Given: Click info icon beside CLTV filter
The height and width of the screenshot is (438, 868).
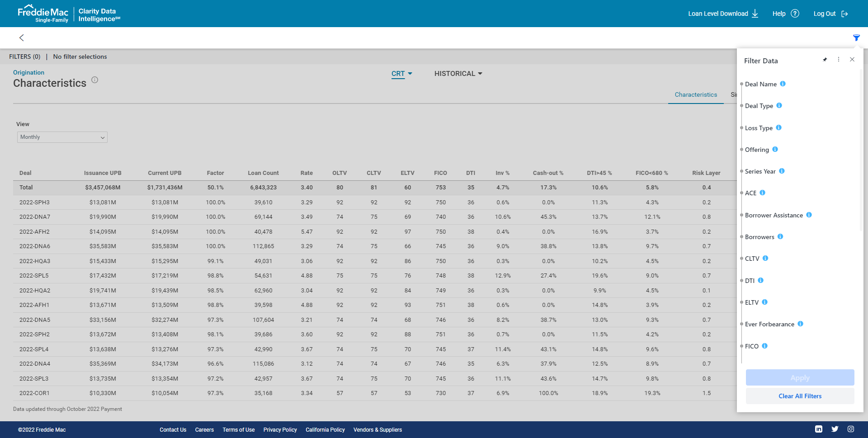Looking at the screenshot, I should (x=765, y=258).
